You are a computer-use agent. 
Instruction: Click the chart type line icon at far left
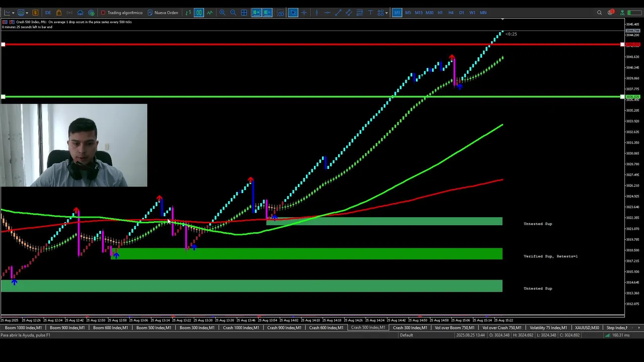point(7,13)
